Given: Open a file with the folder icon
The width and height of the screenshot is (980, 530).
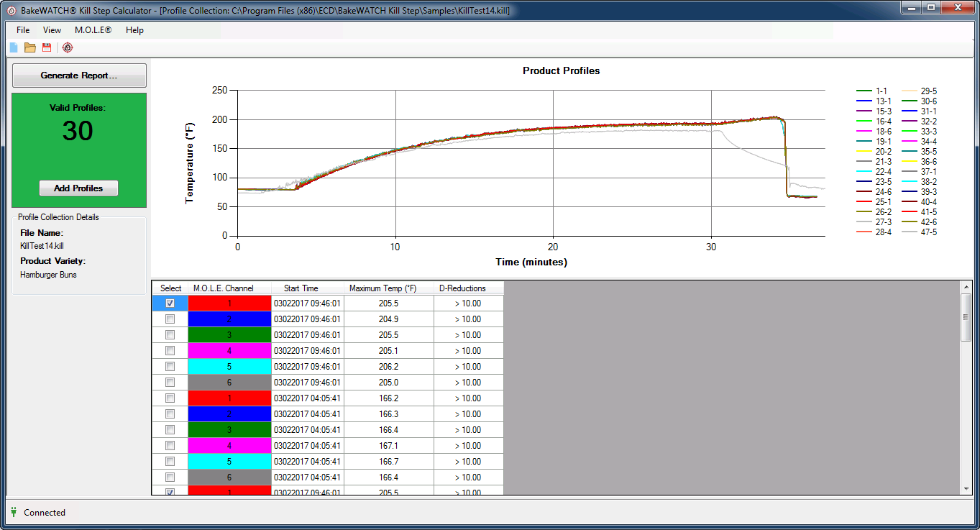Looking at the screenshot, I should 30,47.
